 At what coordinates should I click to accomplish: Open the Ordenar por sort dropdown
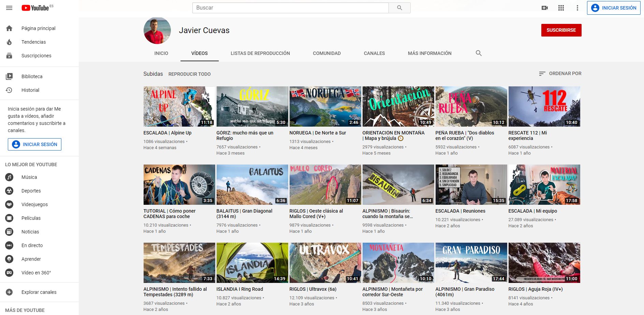coord(560,73)
